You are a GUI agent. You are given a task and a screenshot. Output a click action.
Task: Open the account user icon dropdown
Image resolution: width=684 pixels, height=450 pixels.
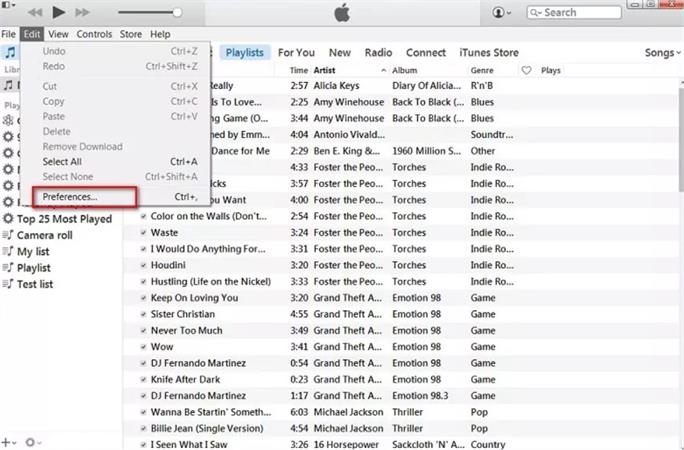click(502, 13)
